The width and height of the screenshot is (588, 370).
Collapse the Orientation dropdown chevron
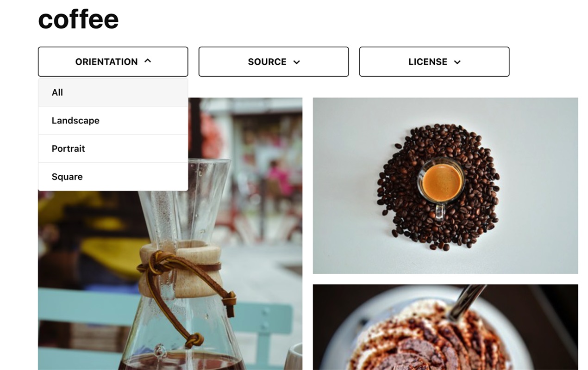(148, 61)
